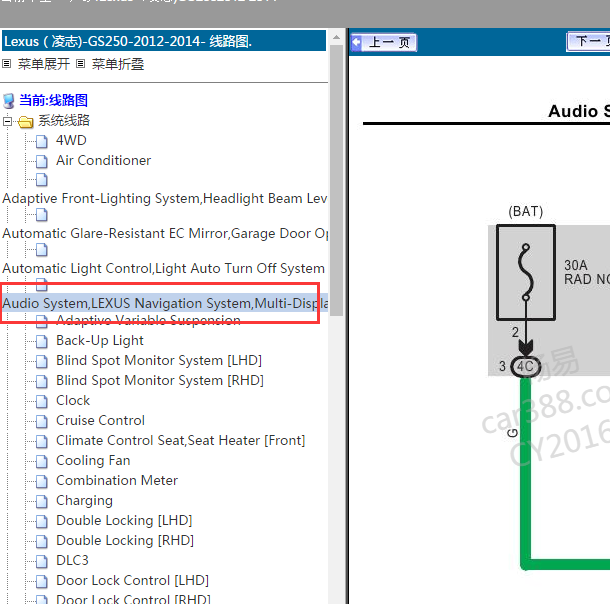The image size is (610, 604).
Task: Click page icon above Automatic Light Control
Action: click(42, 250)
